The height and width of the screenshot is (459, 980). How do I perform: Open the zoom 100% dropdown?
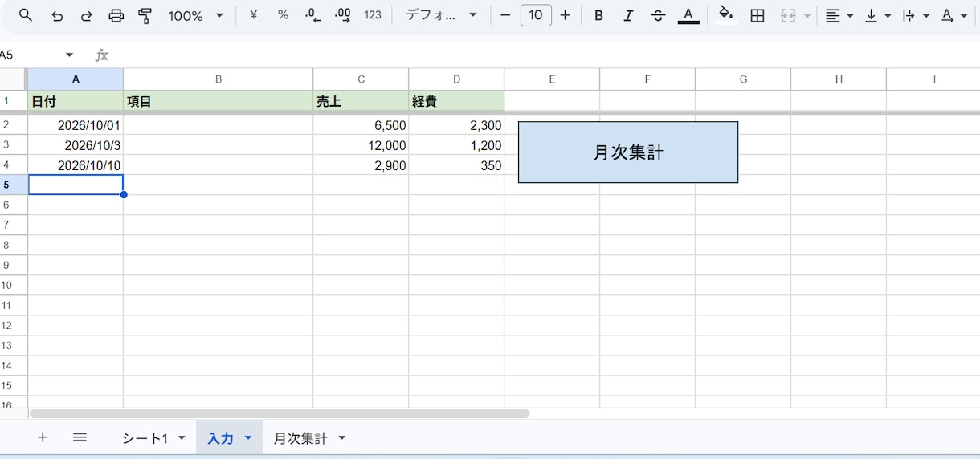[x=195, y=15]
